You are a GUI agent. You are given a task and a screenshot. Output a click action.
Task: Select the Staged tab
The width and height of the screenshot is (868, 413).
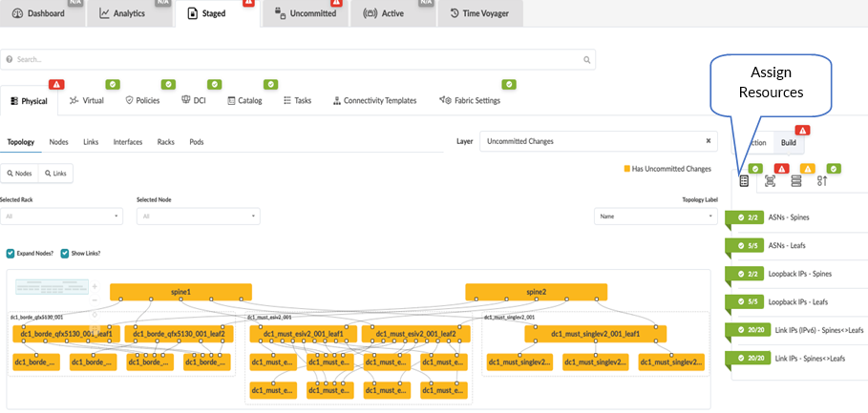click(x=217, y=13)
